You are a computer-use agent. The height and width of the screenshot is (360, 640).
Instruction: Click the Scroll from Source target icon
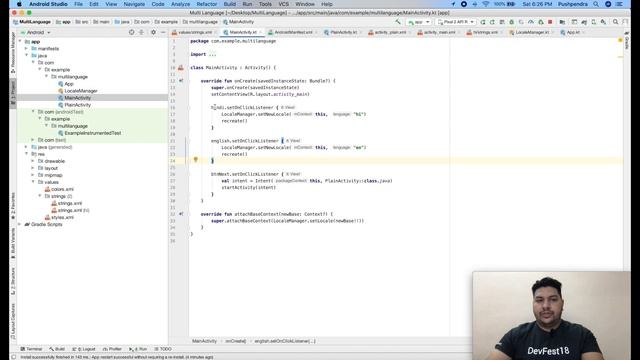[x=131, y=32]
